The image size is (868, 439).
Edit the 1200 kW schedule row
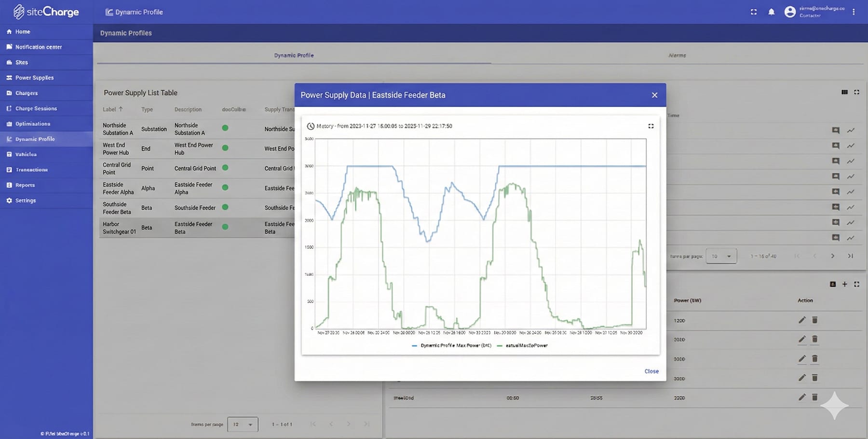coord(801,320)
